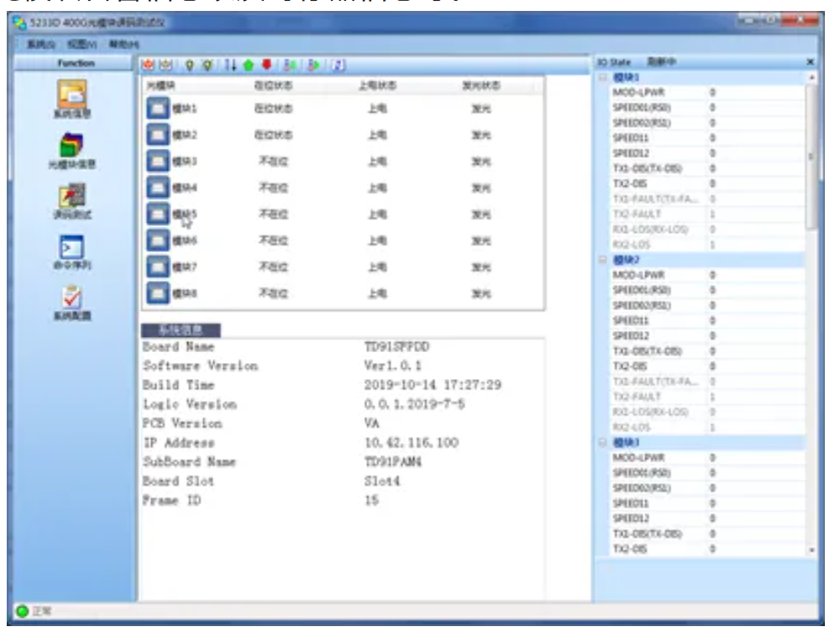
Task: Click the green up arrow toolbar icon
Action: tap(248, 64)
